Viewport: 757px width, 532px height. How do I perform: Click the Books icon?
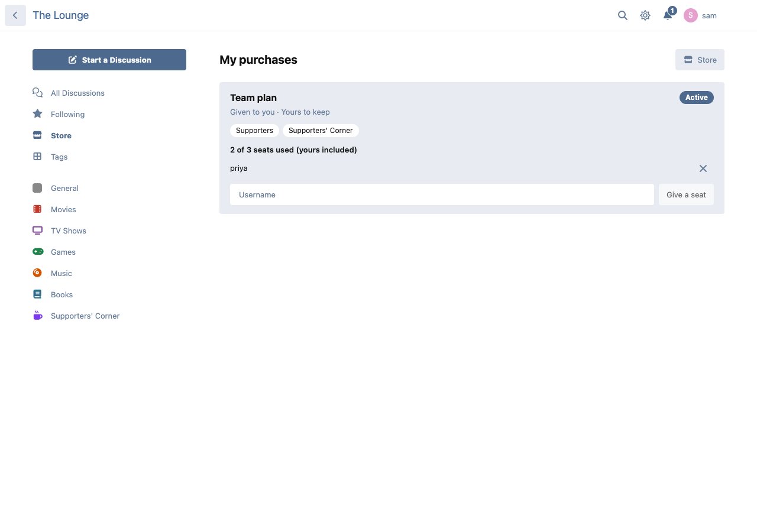(x=37, y=294)
